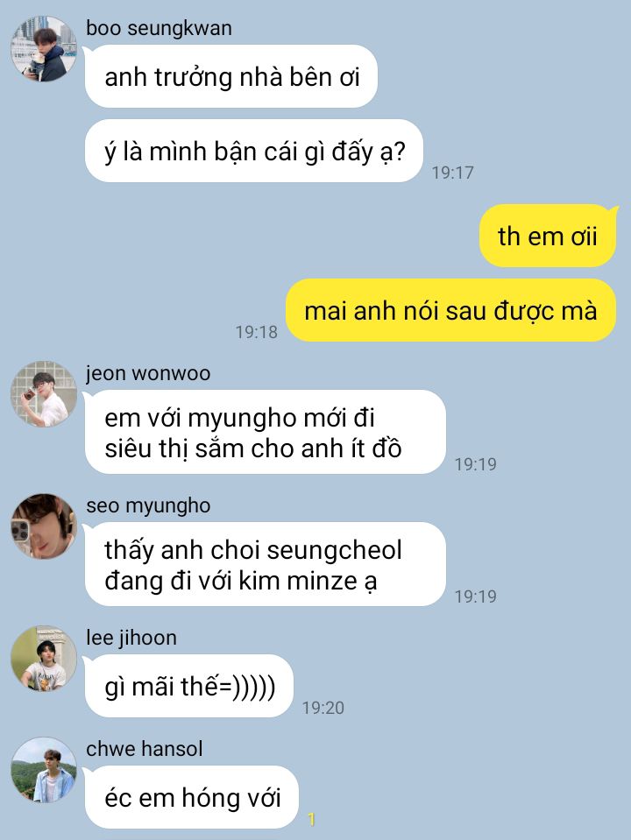Screen dimensions: 631x840
Task: Tap the 'éc em hóng với' bubble
Action: click(x=191, y=797)
